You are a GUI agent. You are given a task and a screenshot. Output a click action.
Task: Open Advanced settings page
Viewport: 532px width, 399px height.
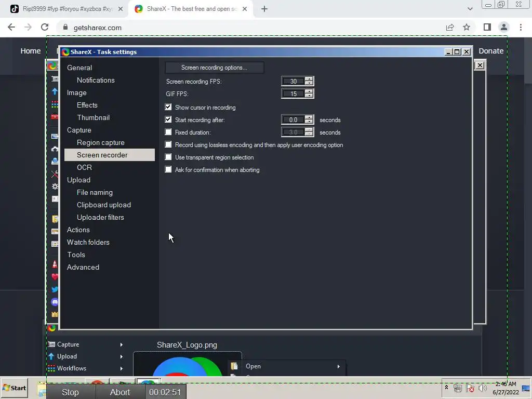(83, 267)
